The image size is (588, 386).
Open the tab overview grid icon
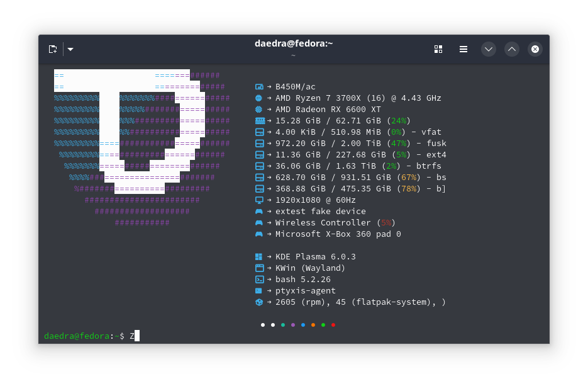coord(438,49)
